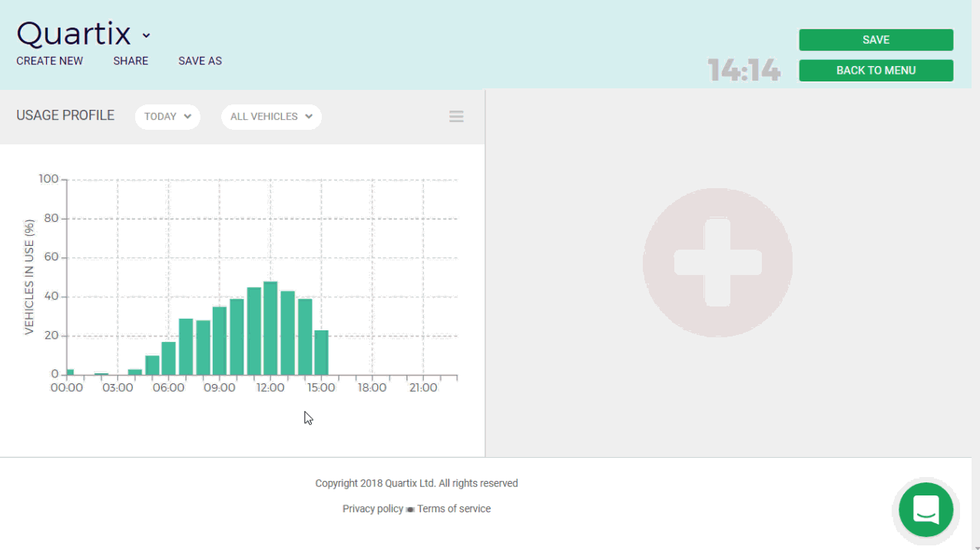Screen dimensions: 980x550
Task: Click the small bar at 00:00
Action: click(x=70, y=372)
